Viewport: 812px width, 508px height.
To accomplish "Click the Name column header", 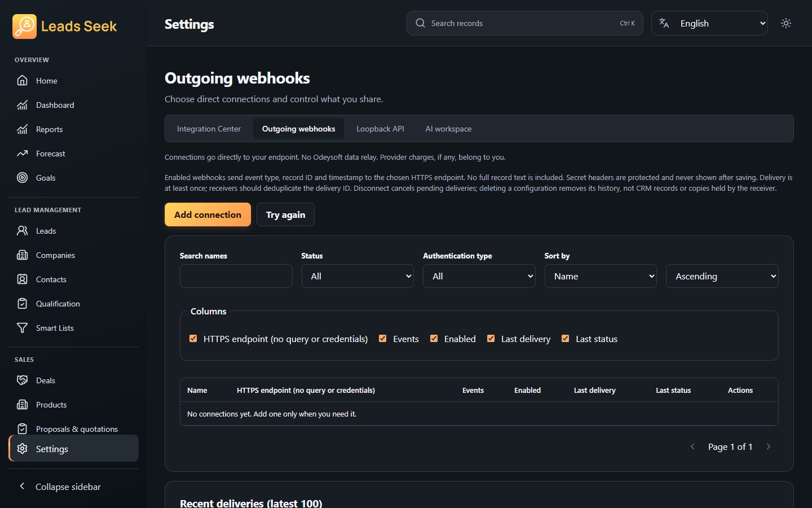I will click(197, 390).
